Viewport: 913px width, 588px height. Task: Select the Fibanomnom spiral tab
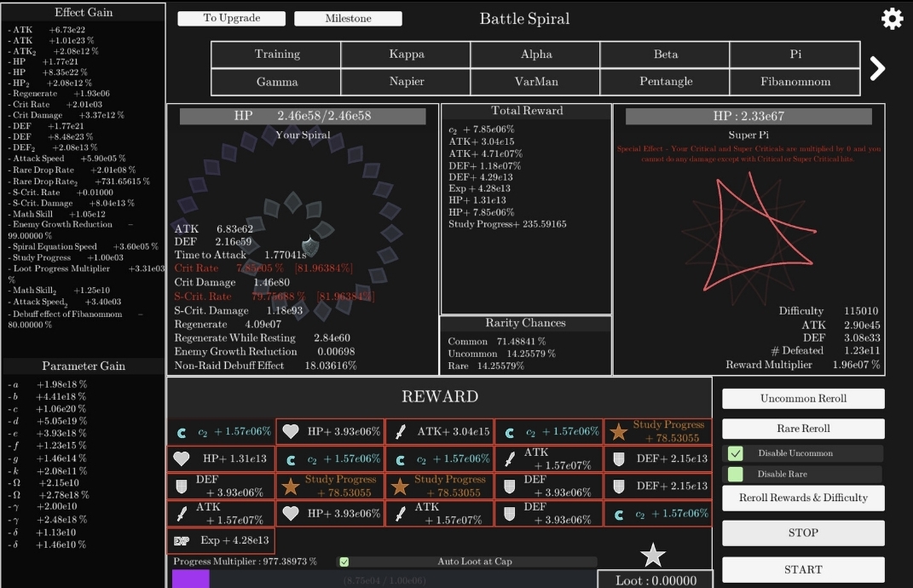pos(795,82)
